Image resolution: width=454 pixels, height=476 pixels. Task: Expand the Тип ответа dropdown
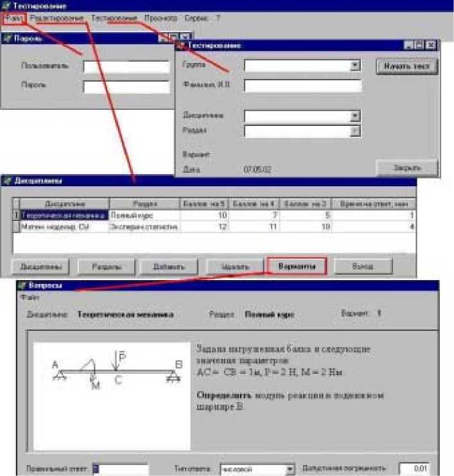tap(290, 470)
